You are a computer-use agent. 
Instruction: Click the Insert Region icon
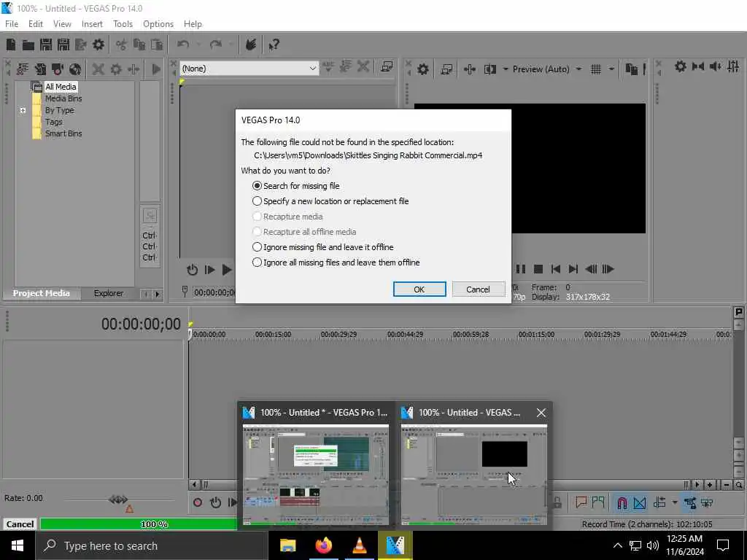598,502
